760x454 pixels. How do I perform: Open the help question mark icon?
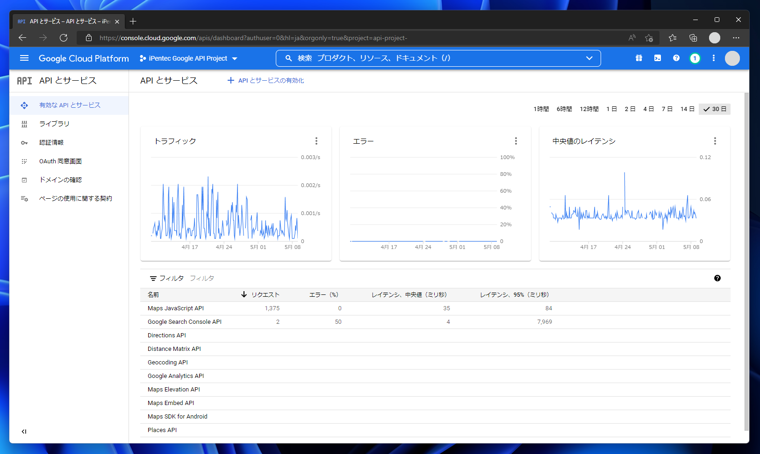[x=676, y=58]
